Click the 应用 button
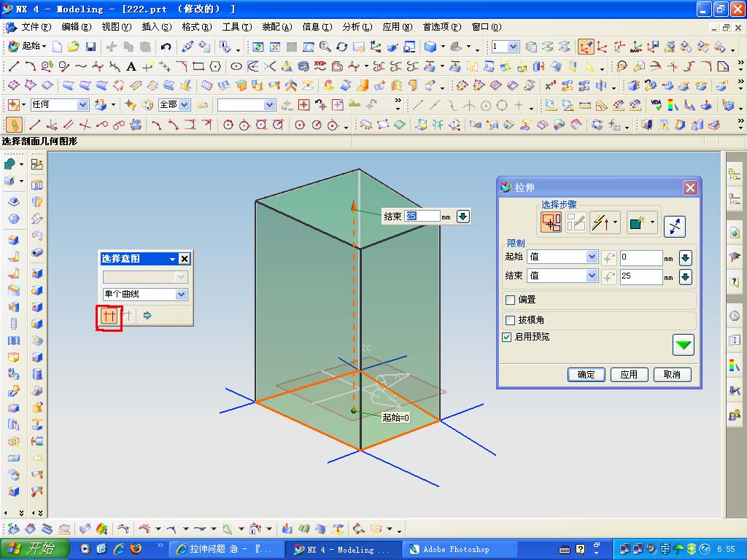Viewport: 747px width, 560px height. pyautogui.click(x=629, y=375)
